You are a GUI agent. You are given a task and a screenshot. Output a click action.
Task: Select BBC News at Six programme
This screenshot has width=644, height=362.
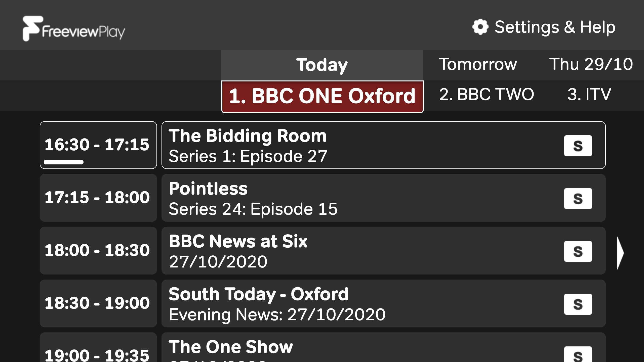click(x=352, y=251)
